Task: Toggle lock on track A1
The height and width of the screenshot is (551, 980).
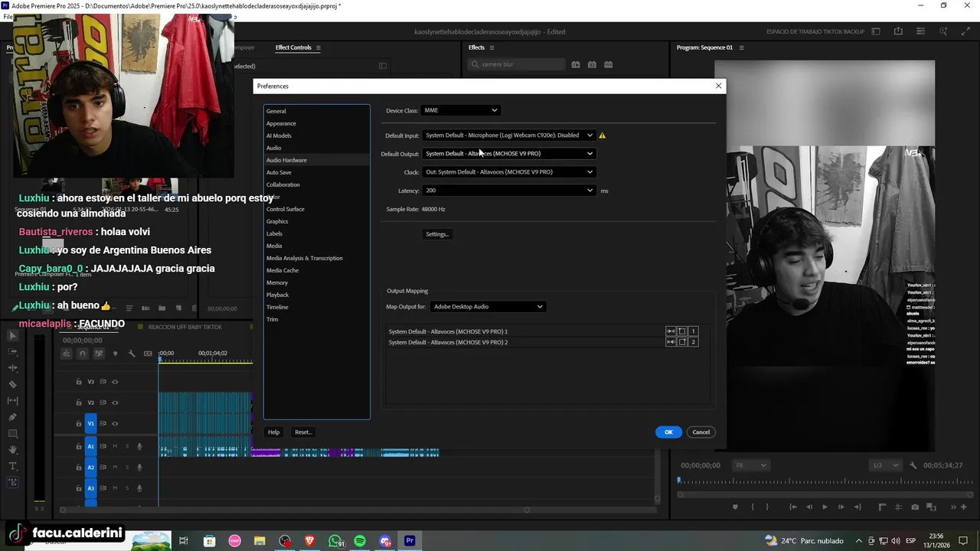Action: 78,446
